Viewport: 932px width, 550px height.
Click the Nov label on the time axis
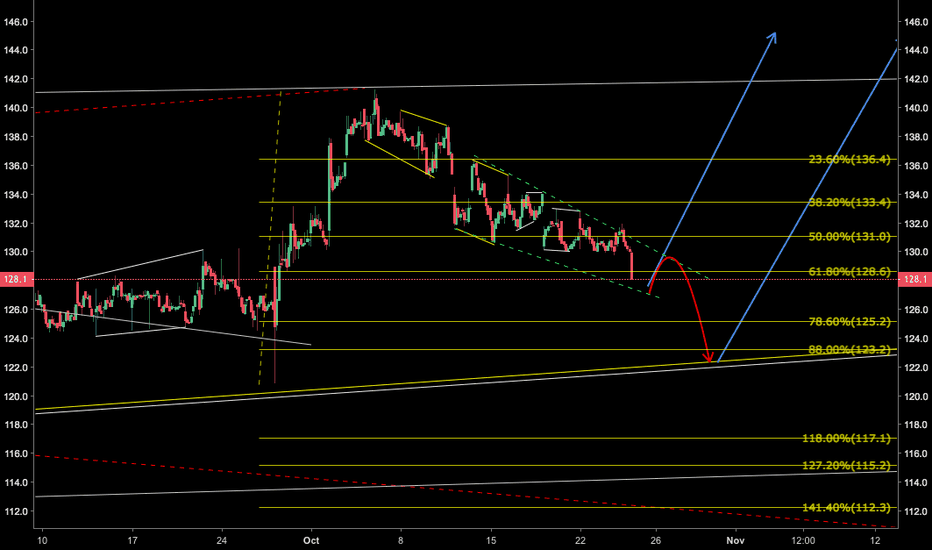click(736, 540)
